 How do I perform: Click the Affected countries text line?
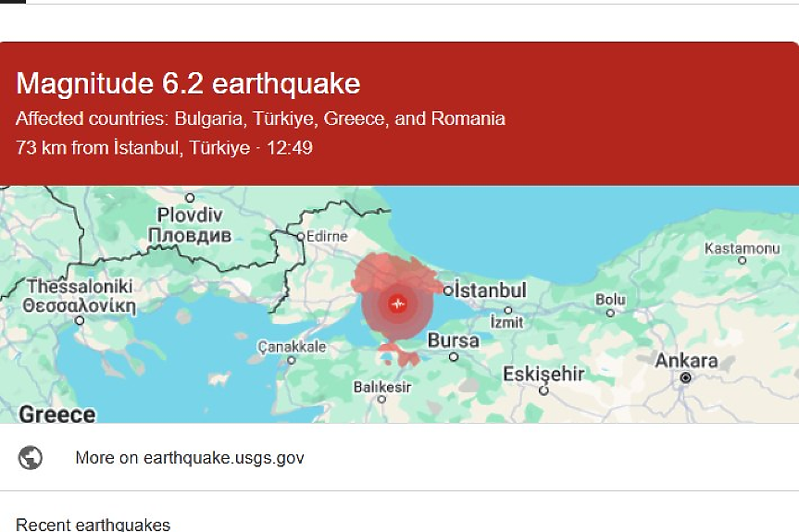[x=260, y=118]
